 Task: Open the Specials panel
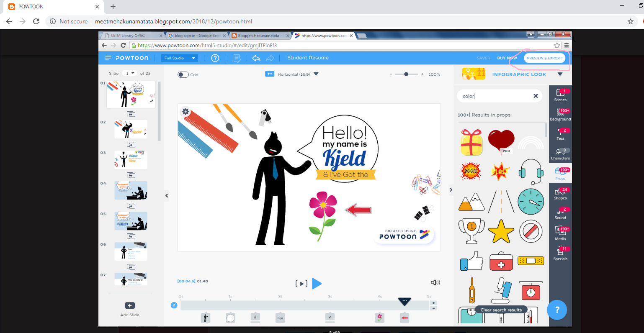point(560,254)
